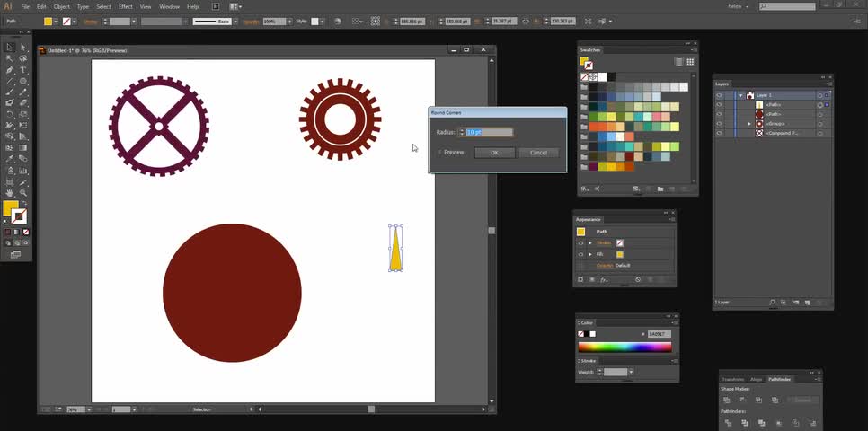Click the Stroke link in control bar
Viewport: 868px width, 431px height.
(x=90, y=22)
